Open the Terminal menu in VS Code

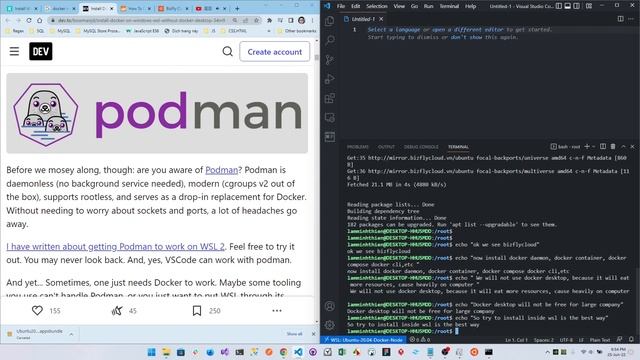449,6
